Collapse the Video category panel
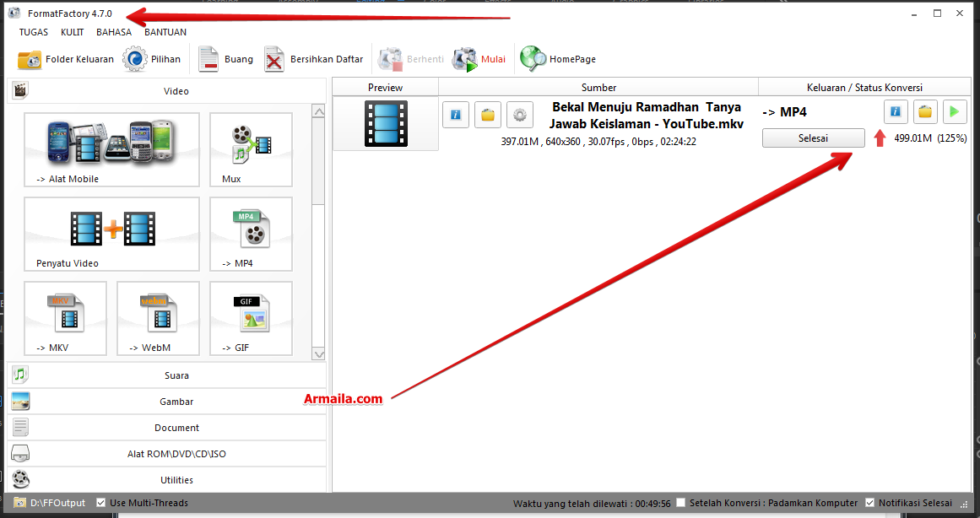Image resolution: width=980 pixels, height=518 pixels. pos(166,91)
